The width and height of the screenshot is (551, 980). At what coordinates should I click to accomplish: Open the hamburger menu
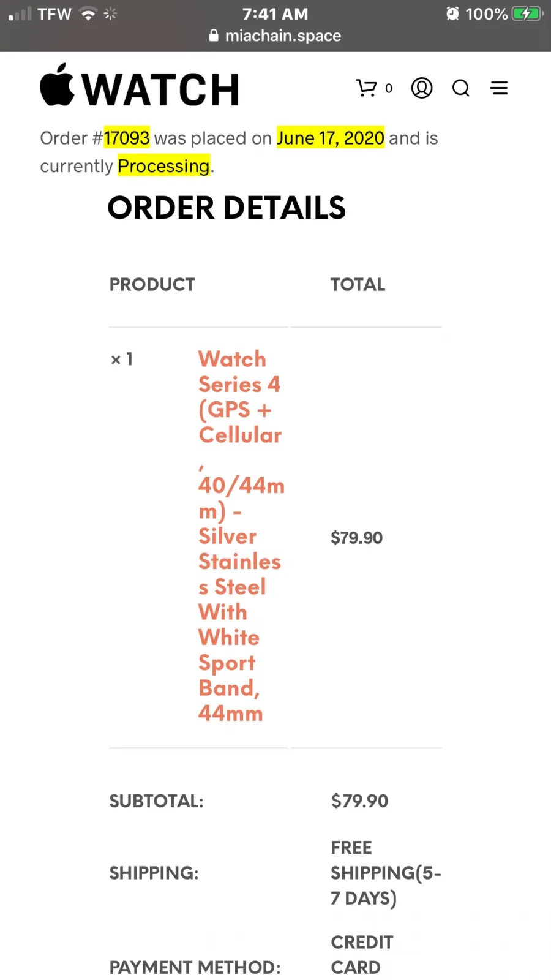499,88
